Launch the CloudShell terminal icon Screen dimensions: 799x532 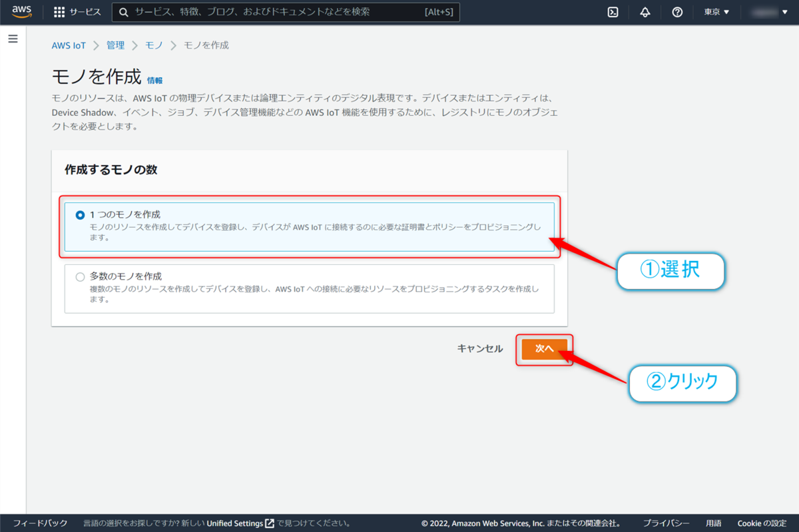click(613, 12)
